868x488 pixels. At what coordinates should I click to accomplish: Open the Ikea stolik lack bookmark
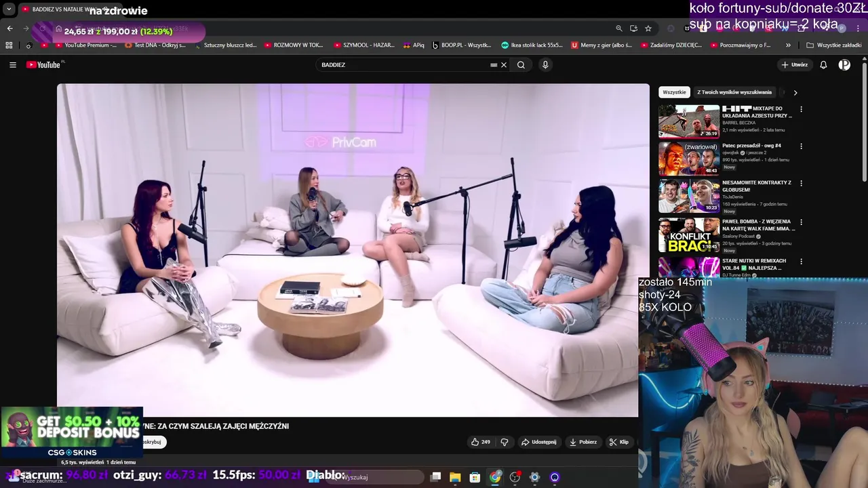pos(532,45)
